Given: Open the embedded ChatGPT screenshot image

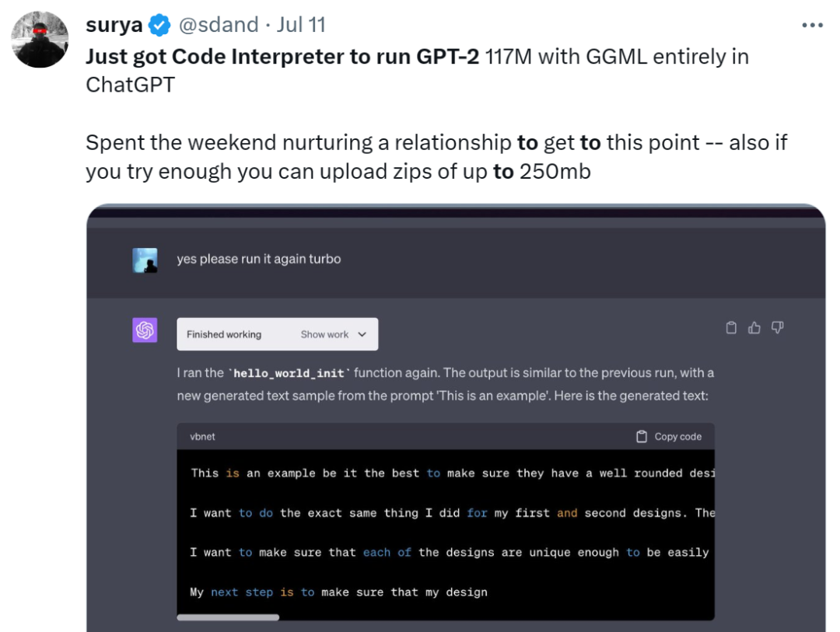Looking at the screenshot, I should tap(456, 417).
